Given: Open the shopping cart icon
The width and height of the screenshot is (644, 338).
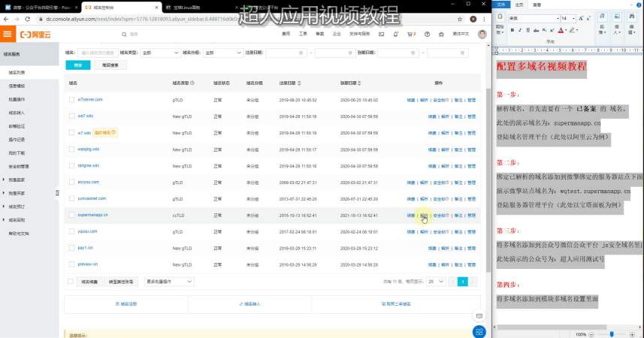Looking at the screenshot, I should (x=410, y=35).
